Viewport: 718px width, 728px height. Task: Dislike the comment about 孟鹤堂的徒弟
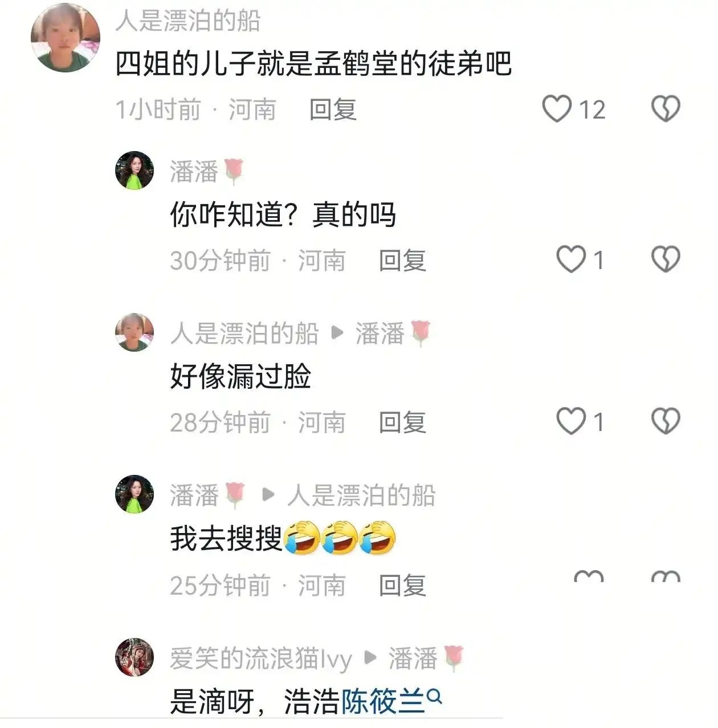[666, 109]
